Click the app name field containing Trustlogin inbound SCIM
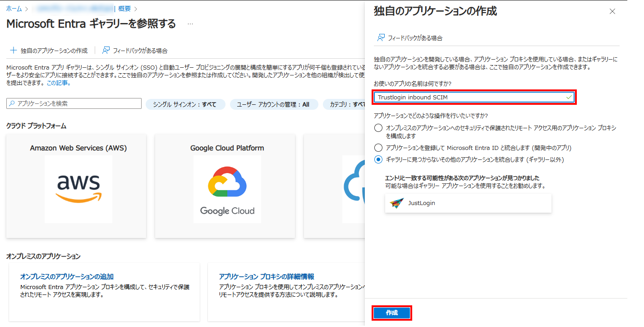The height and width of the screenshot is (327, 644). (474, 97)
